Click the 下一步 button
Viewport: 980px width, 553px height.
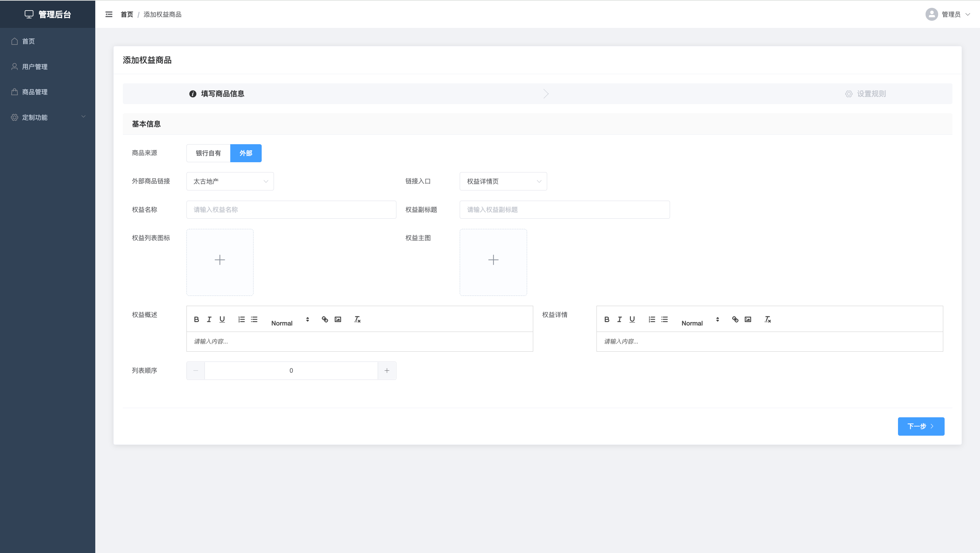coord(921,426)
